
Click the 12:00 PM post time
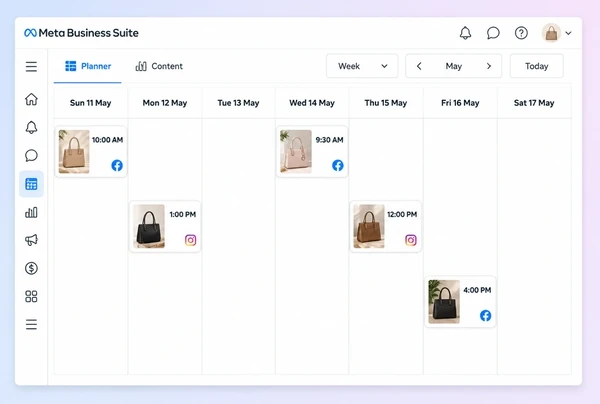click(x=402, y=215)
